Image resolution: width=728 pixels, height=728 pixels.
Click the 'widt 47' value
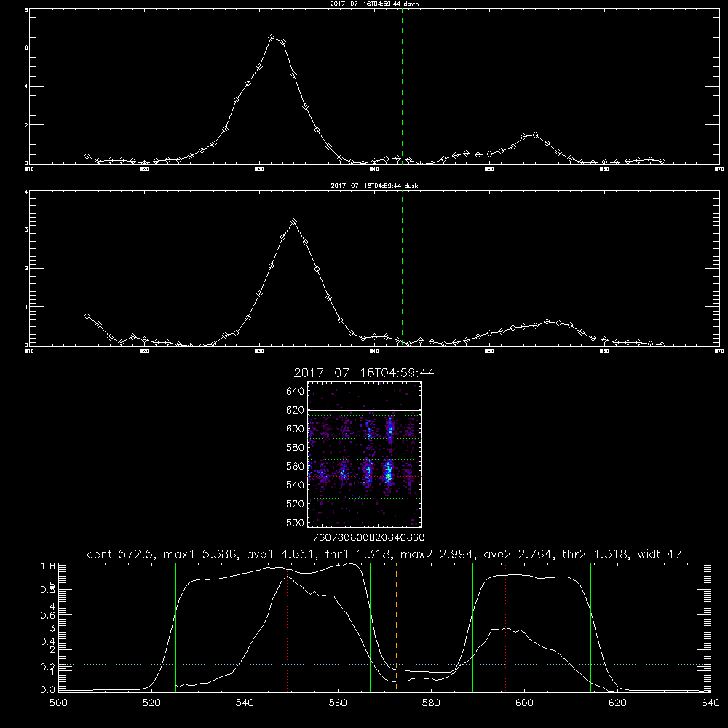point(660,554)
